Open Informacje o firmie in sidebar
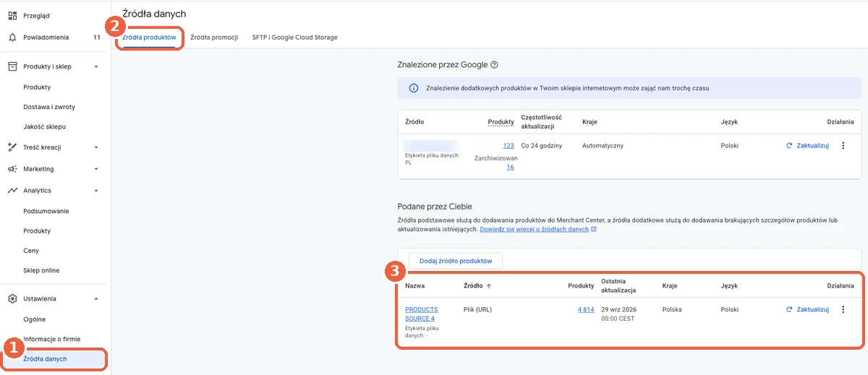Viewport: 868px width, 375px height. [51, 339]
